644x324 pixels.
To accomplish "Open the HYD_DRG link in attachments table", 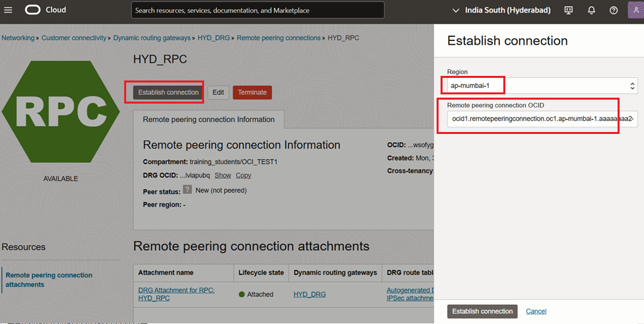I will 310,294.
